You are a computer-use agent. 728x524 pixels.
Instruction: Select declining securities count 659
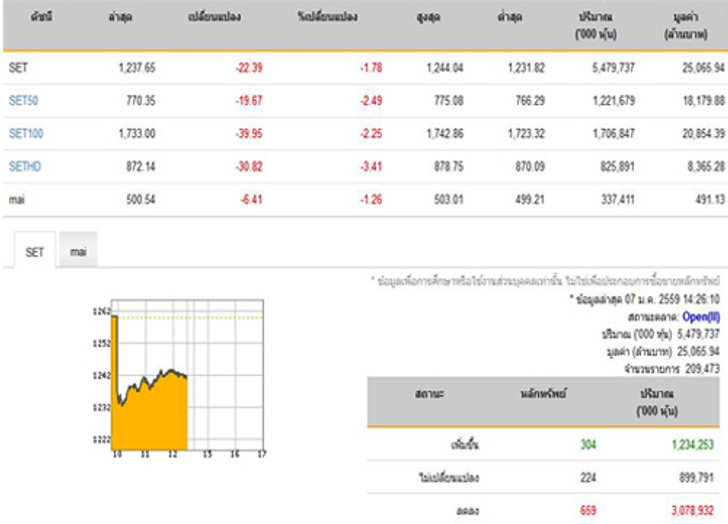coord(588,511)
